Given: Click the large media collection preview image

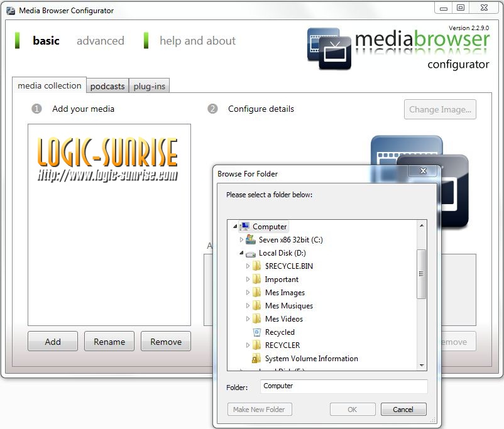Looking at the screenshot, I should (x=419, y=182).
